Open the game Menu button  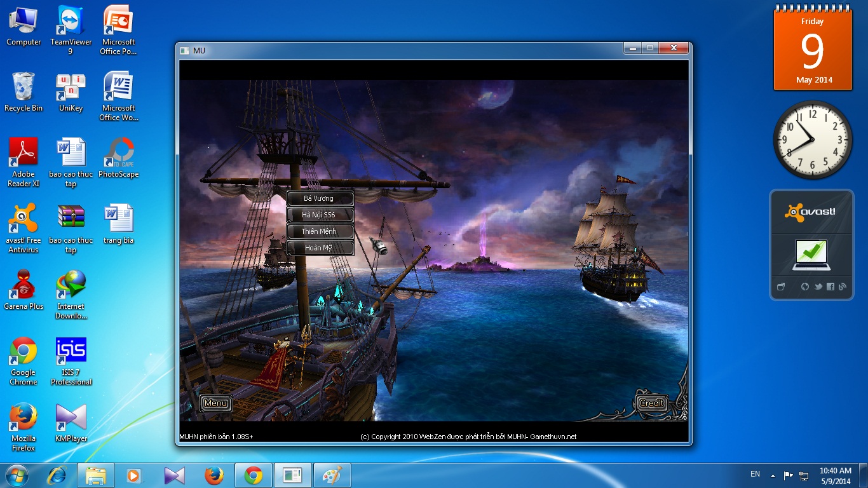[215, 403]
